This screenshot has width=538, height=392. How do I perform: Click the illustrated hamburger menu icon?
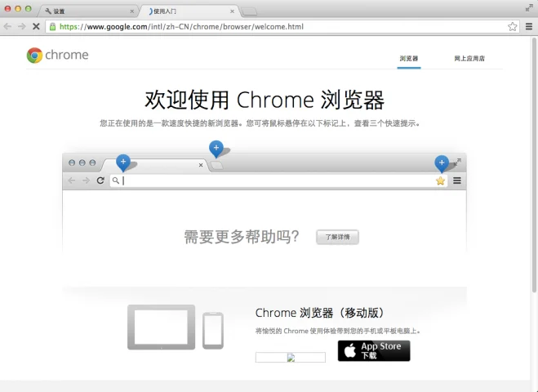(x=457, y=180)
